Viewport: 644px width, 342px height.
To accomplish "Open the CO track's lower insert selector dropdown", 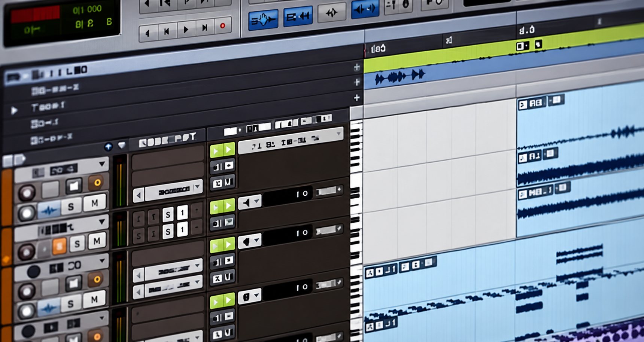I will [x=197, y=282].
